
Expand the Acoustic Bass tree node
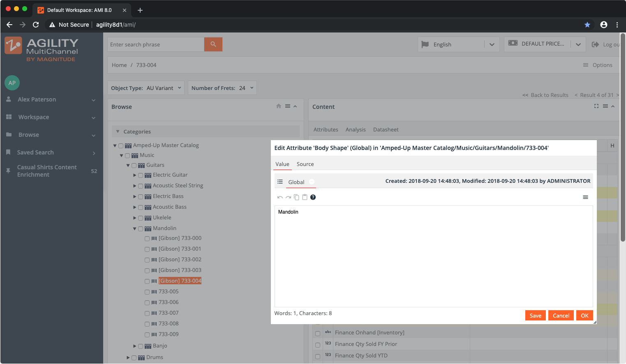[134, 207]
